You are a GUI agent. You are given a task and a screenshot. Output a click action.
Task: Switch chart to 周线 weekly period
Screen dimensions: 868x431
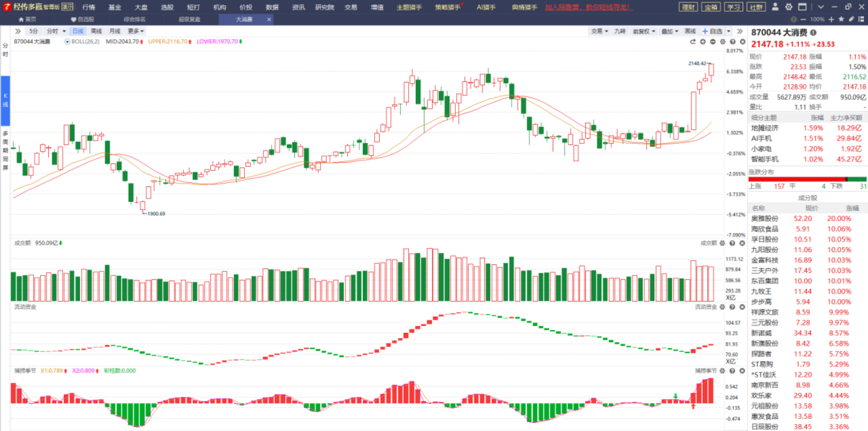[x=96, y=31]
